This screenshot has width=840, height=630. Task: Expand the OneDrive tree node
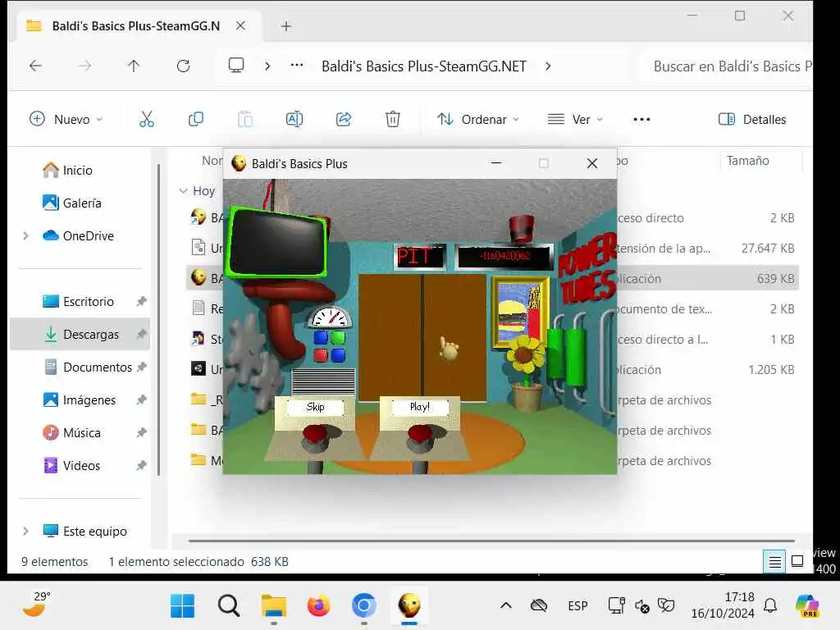coord(25,235)
